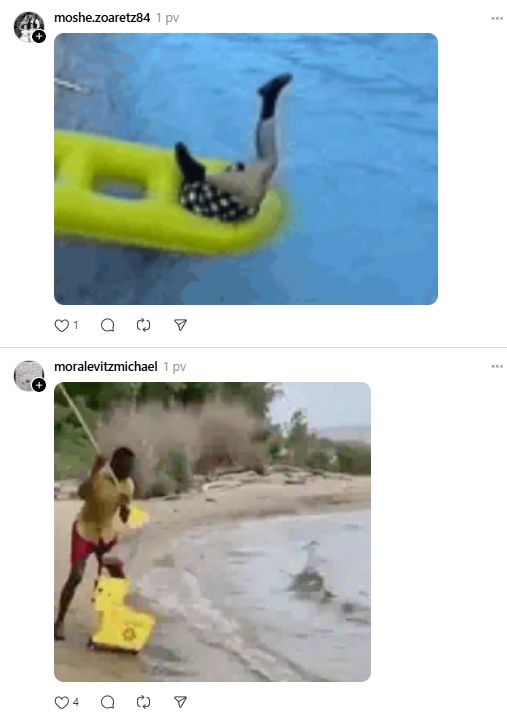This screenshot has height=718, width=507.
Task: Open more options for moralevitzmichael post
Action: pyautogui.click(x=497, y=366)
